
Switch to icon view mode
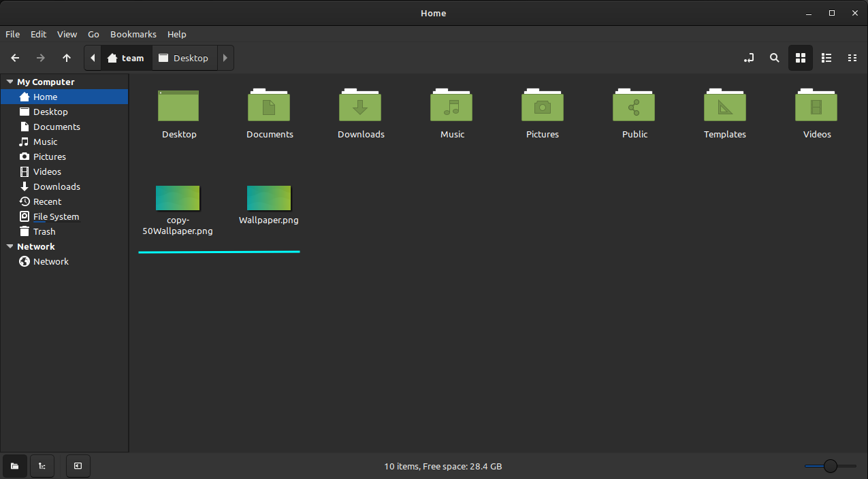click(801, 59)
